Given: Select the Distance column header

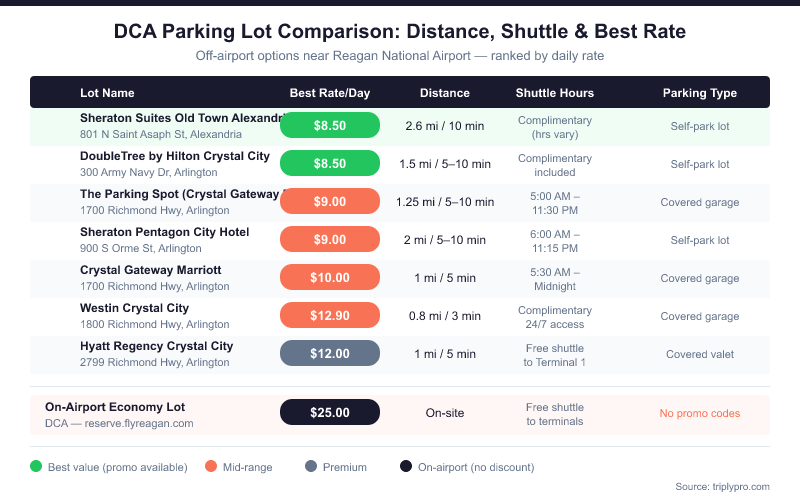Looking at the screenshot, I should point(445,93).
